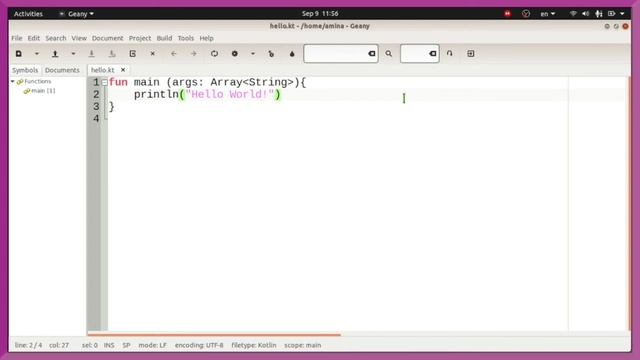The image size is (640, 360).
Task: Click the horizontal scrollbar under the editor
Action: 214,334
